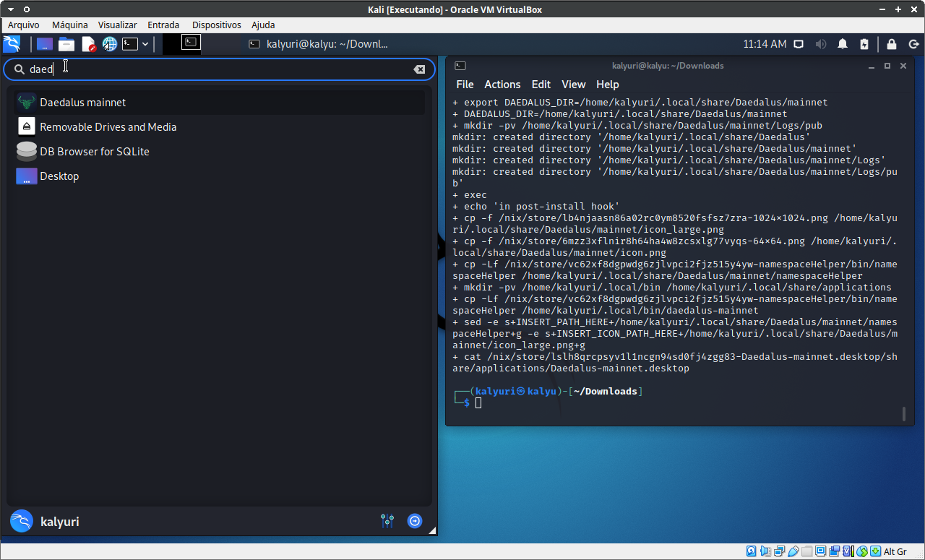Click the kalyuri user name in menu
The width and height of the screenshot is (925, 560).
[60, 521]
